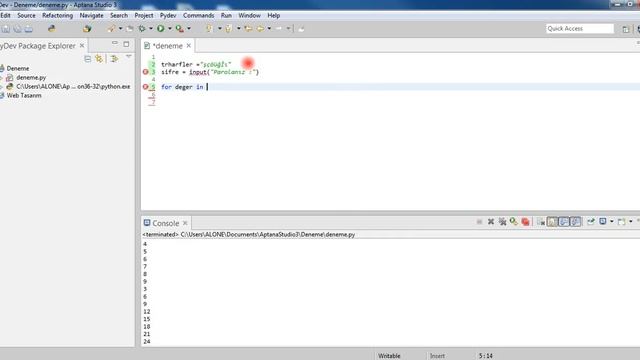Close the Console view tab

point(185,223)
